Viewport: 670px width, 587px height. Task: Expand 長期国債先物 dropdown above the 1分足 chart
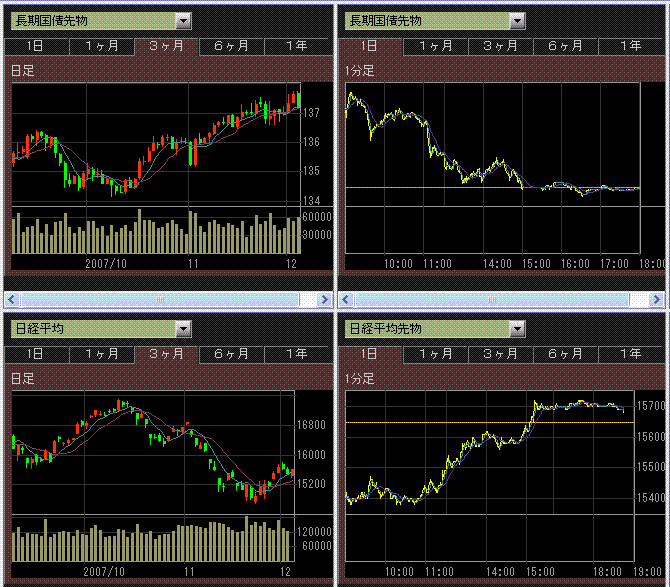[516, 21]
